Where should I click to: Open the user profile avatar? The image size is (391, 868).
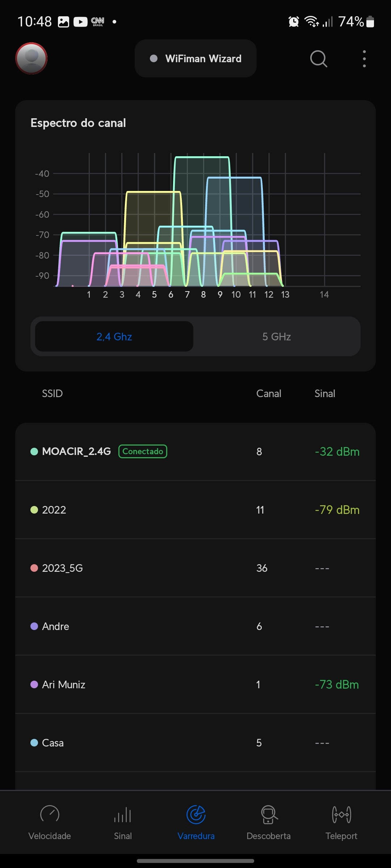click(31, 58)
